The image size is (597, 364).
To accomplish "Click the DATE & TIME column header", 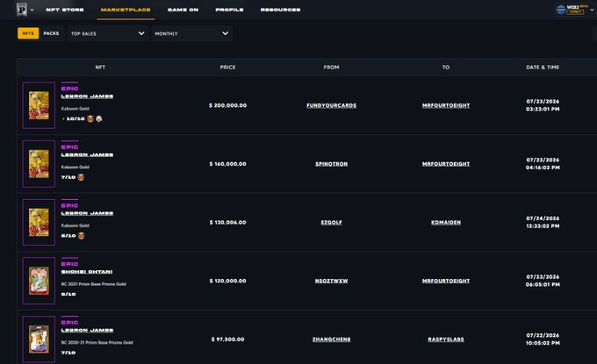I will 543,68.
